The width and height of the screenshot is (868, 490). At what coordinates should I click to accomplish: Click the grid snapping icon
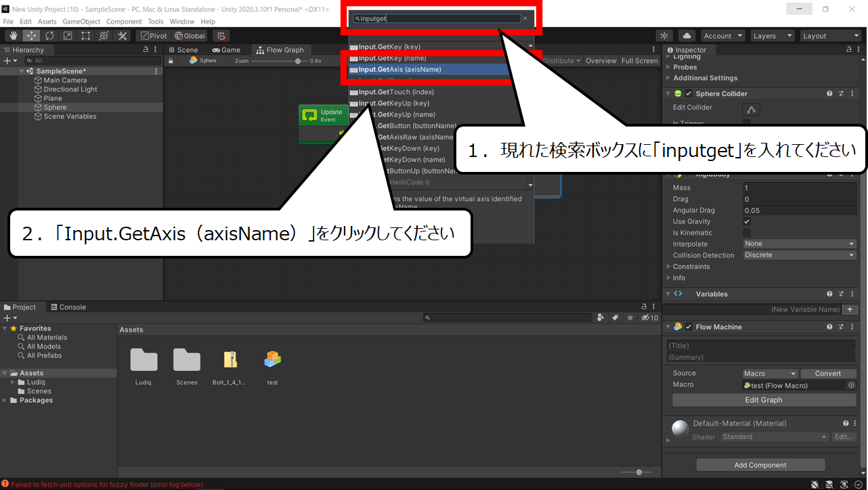tap(221, 36)
